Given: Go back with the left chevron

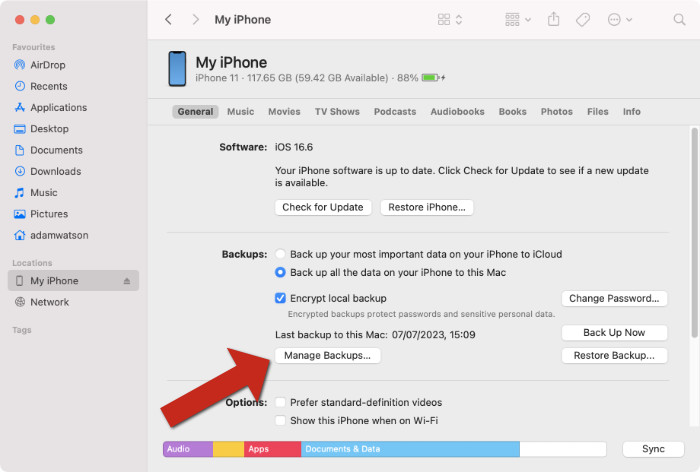Looking at the screenshot, I should pyautogui.click(x=168, y=20).
